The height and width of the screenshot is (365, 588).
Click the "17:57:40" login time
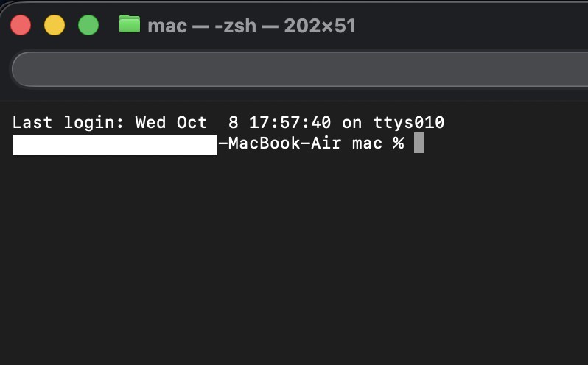coord(290,122)
